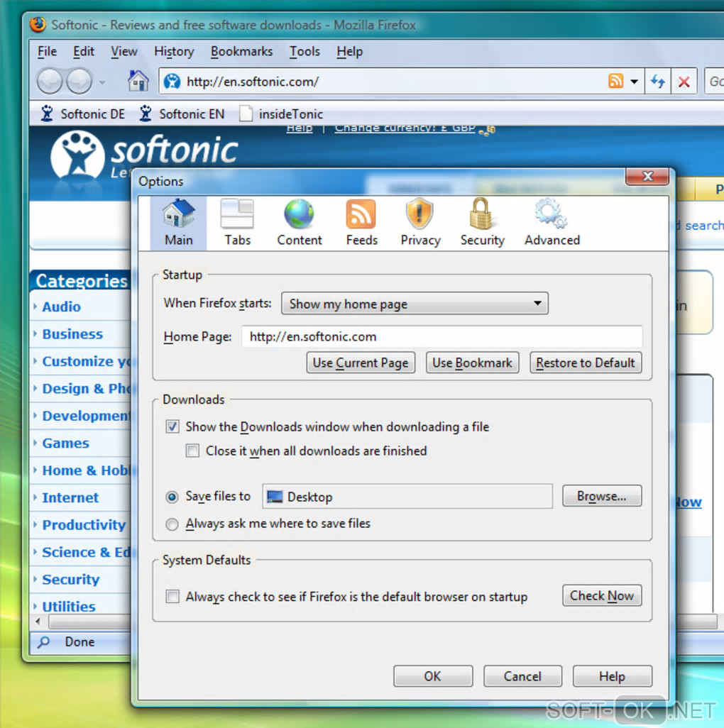Enable Always check default browser checkbox
724x728 pixels.
click(172, 596)
